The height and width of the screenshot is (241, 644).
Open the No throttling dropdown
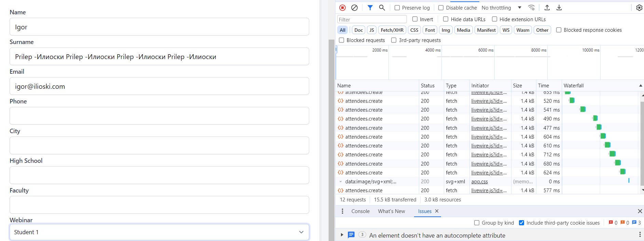click(x=501, y=8)
